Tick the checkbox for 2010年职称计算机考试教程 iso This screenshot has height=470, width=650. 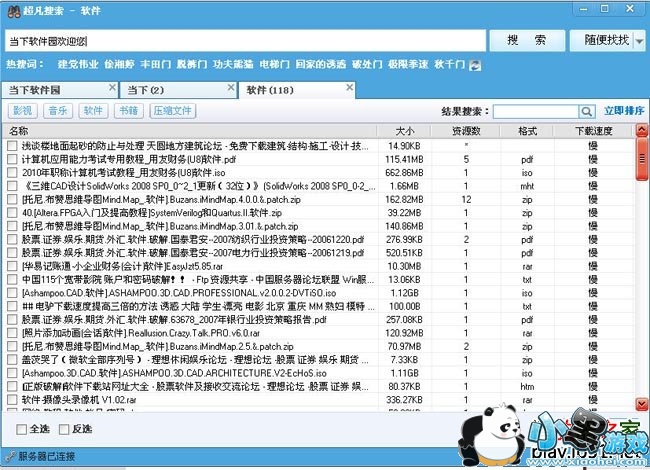12,172
